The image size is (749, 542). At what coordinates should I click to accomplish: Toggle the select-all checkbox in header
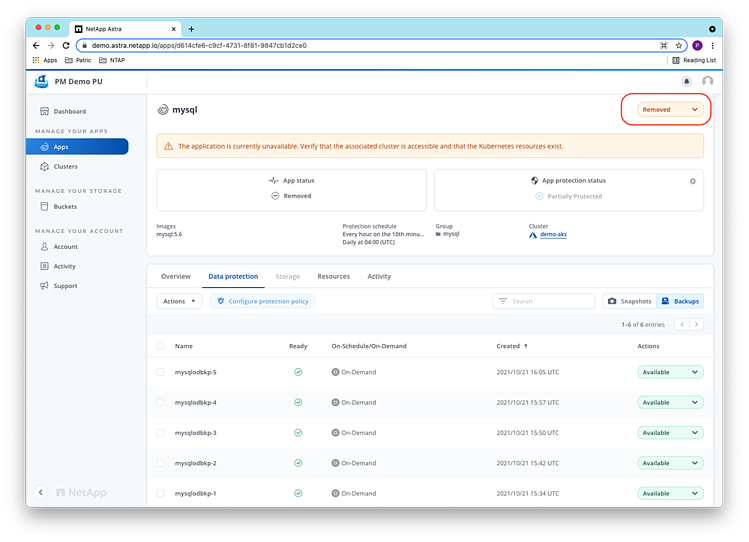click(160, 346)
